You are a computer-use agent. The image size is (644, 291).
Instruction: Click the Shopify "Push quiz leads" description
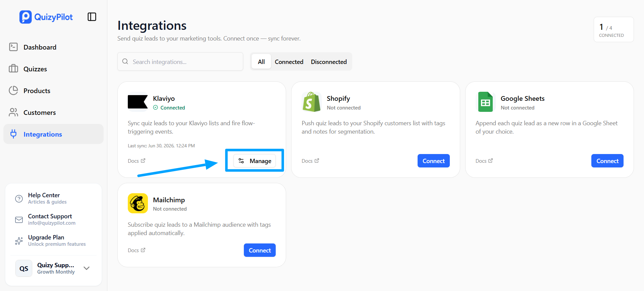point(373,127)
